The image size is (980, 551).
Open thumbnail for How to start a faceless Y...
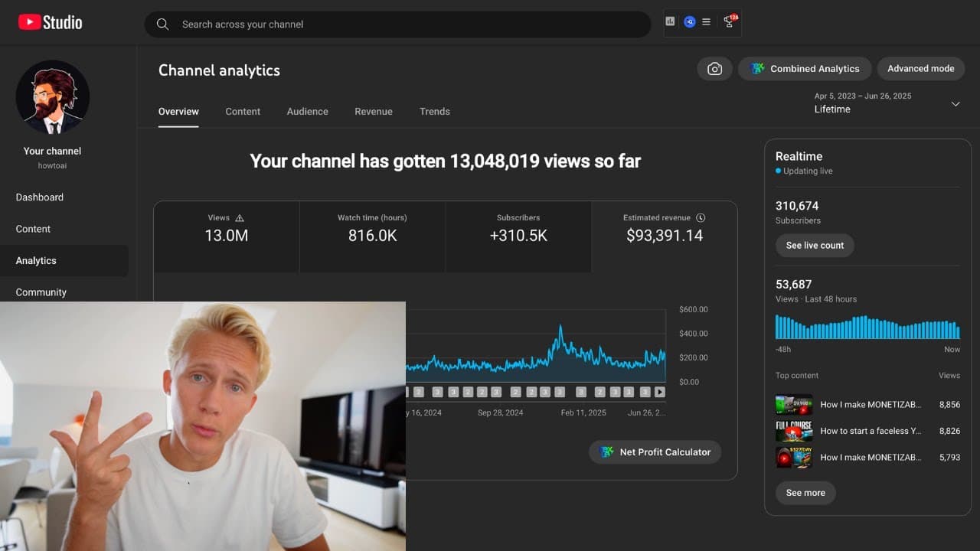click(794, 431)
